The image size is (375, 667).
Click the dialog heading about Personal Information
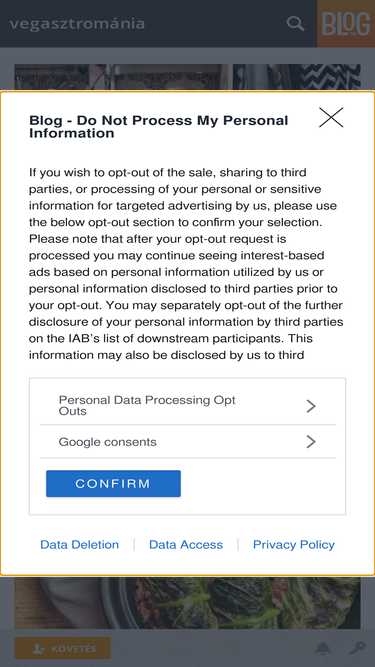tap(159, 127)
